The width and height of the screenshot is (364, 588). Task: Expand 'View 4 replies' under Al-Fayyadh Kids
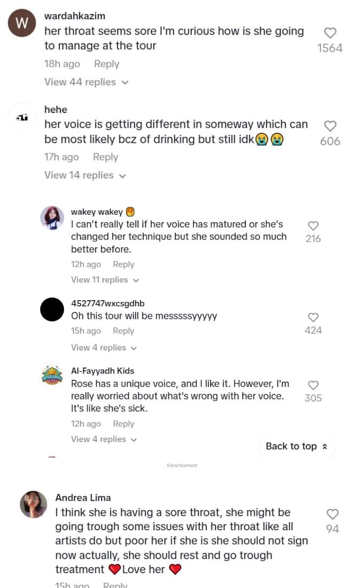104,439
